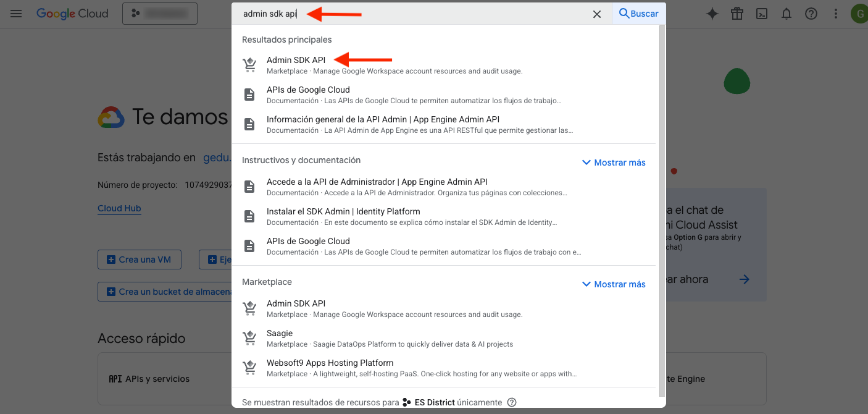
Task: Open Websoft9 Apps Hosting Platform result
Action: (x=330, y=363)
